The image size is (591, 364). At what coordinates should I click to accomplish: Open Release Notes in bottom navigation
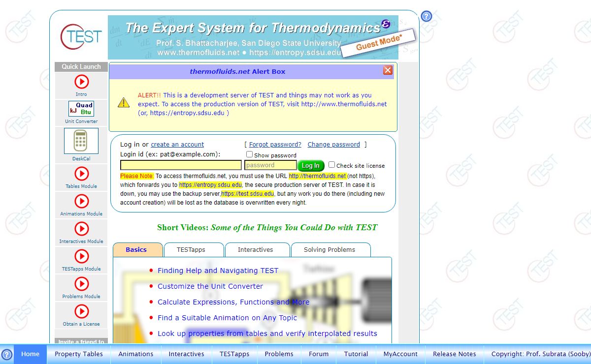(x=455, y=354)
